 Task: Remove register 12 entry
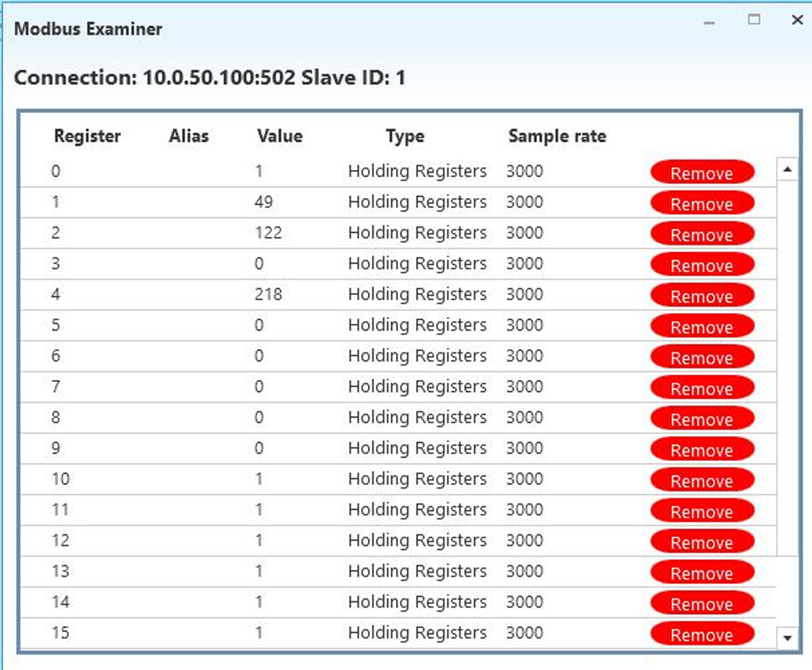(702, 541)
